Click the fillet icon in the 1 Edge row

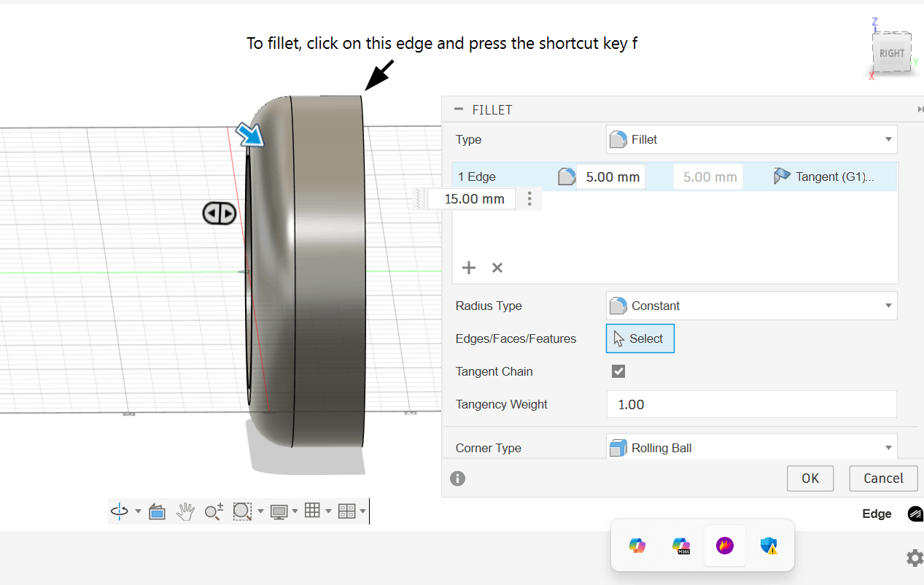pyautogui.click(x=567, y=177)
